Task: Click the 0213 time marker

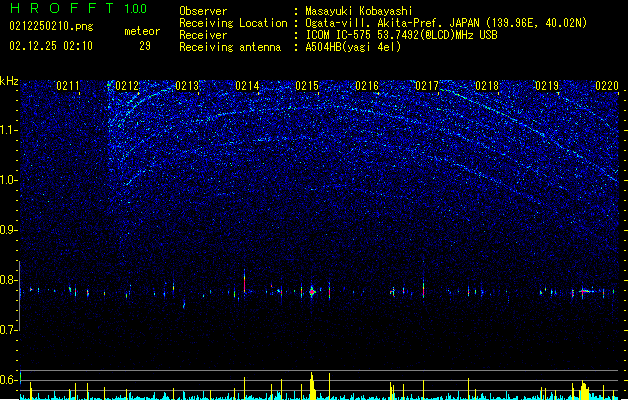Action: 187,85
